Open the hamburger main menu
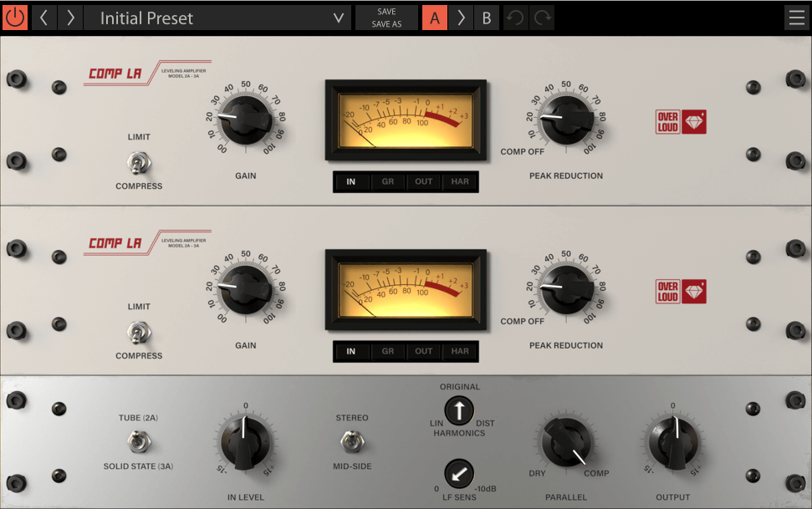Screen dimensions: 812x509 click(797, 18)
